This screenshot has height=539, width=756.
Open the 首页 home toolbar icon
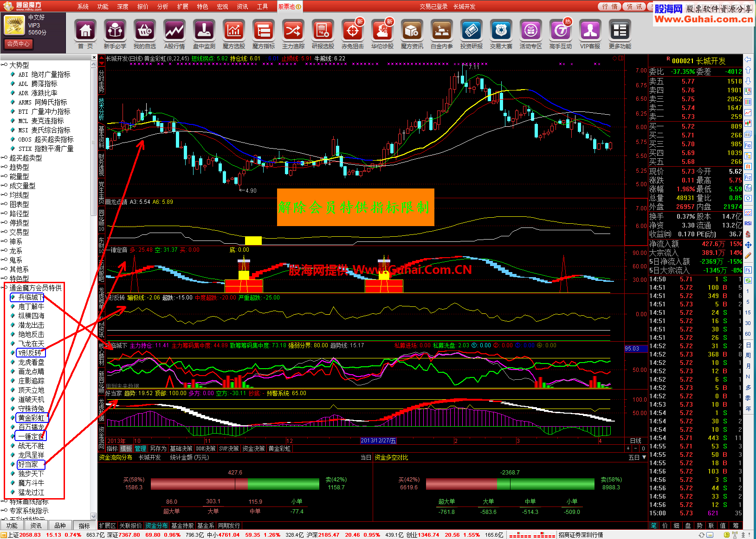85,34
